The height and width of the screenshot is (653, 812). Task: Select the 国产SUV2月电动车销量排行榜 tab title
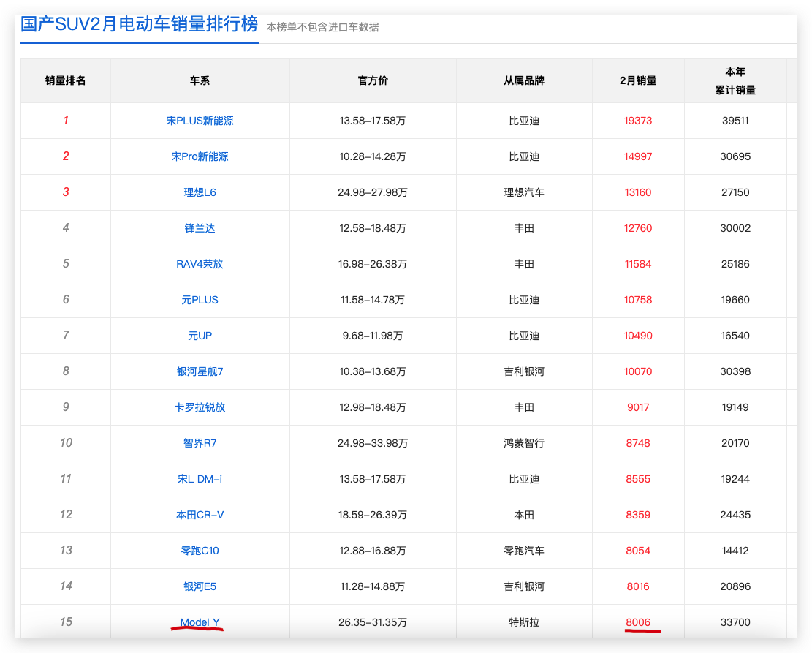(139, 24)
